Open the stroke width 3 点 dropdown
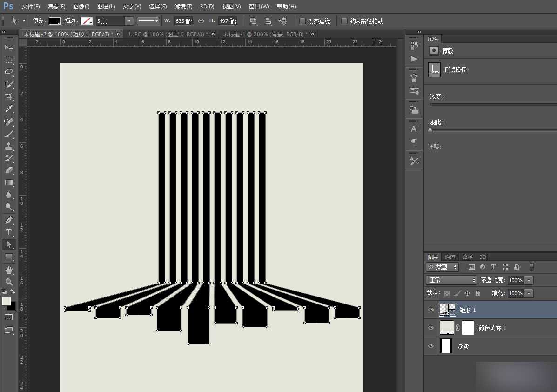This screenshot has width=557, height=392. 129,21
